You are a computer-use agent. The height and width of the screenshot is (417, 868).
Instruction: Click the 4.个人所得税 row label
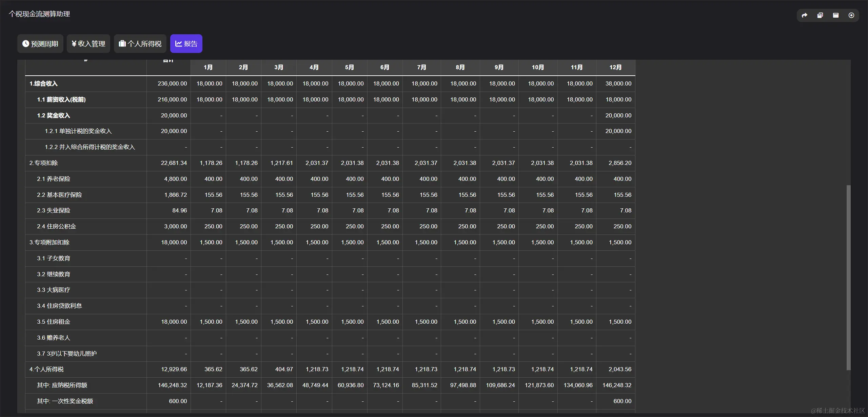[x=46, y=369]
